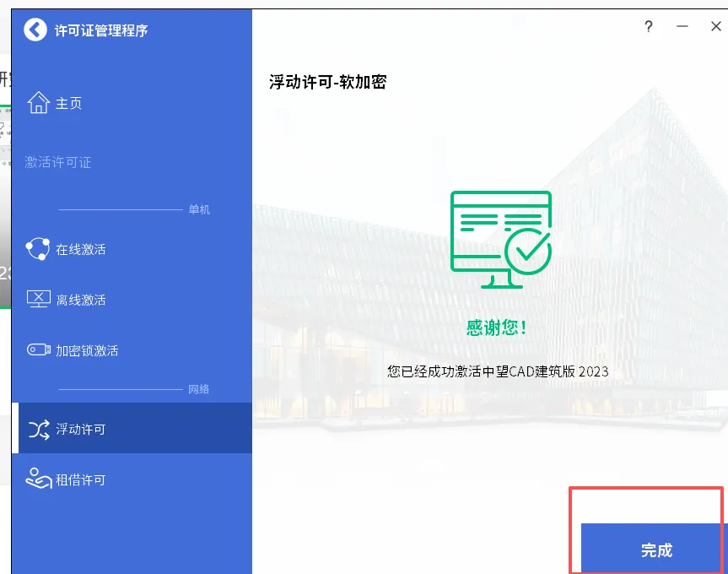Click the 在线激活 circular nodes icon
The image size is (728, 574).
[x=38, y=249]
